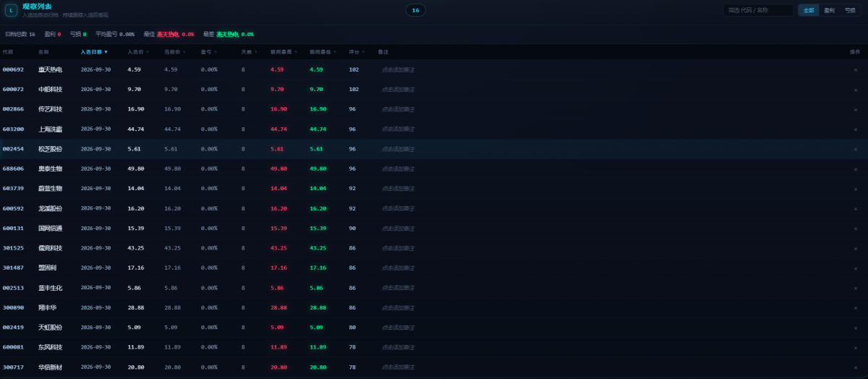Sort by the 盈亏 column header
This screenshot has height=379, width=868.
tap(208, 52)
